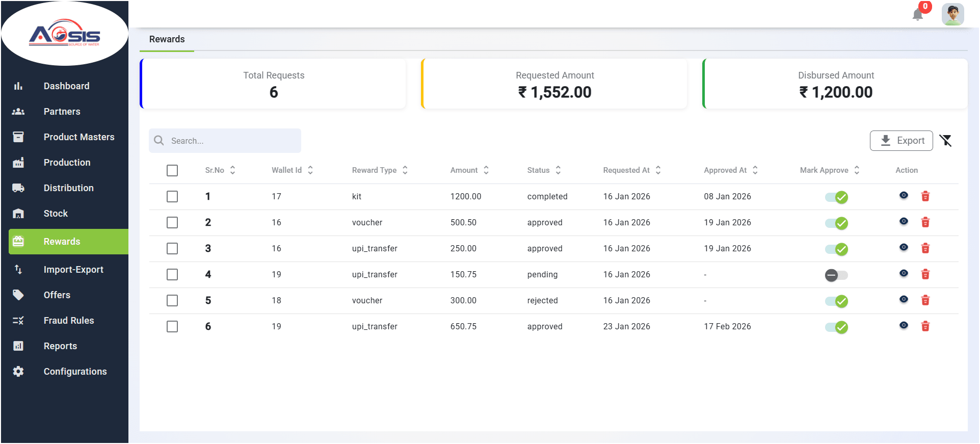Select the checkbox for row 3
This screenshot has height=444, width=980.
pos(172,248)
